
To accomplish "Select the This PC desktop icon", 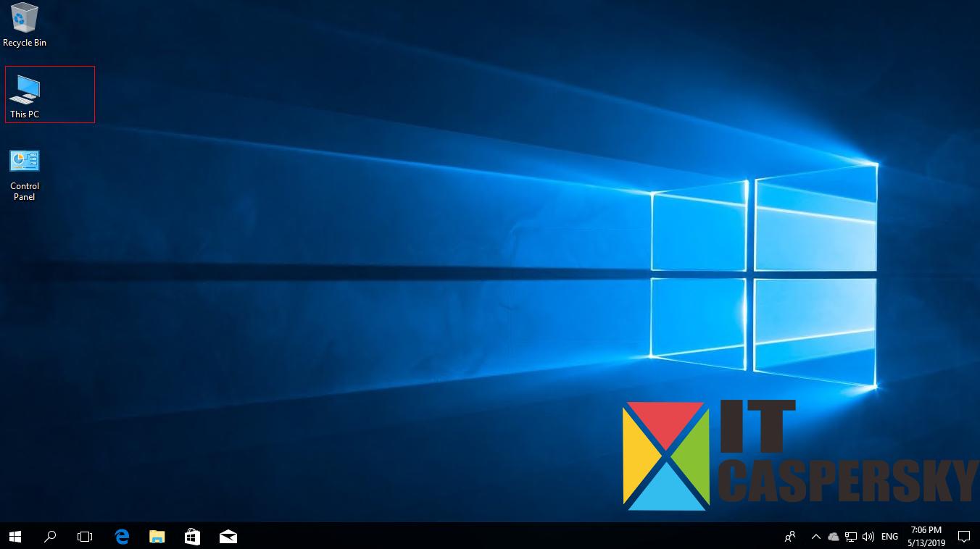I will tap(25, 96).
